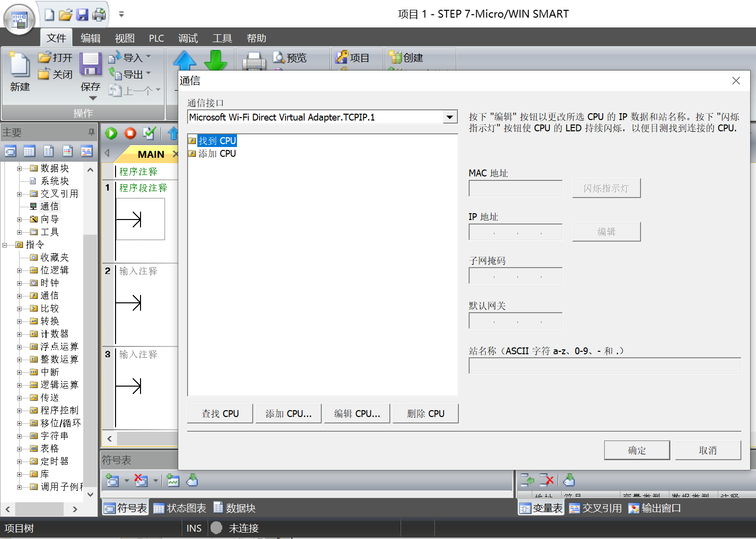Click the data block icon under 主要 panel
Viewport: 756px width, 539px height.
(x=48, y=151)
